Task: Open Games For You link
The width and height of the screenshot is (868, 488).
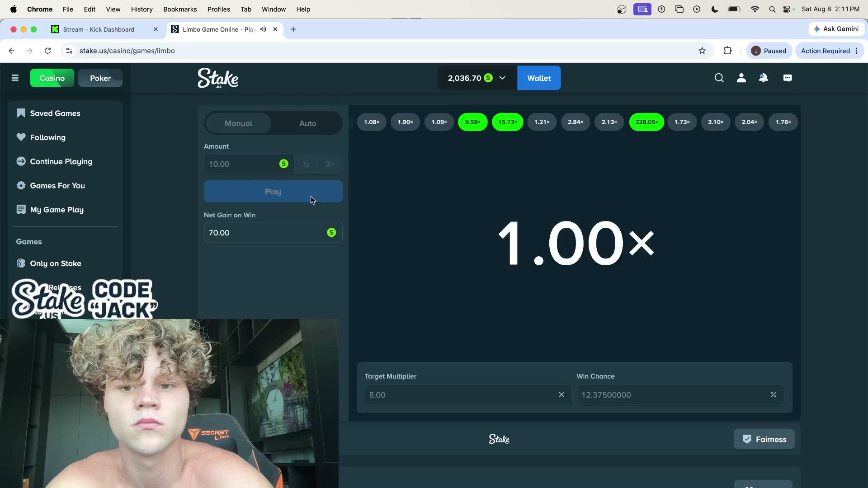Action: pyautogui.click(x=57, y=186)
